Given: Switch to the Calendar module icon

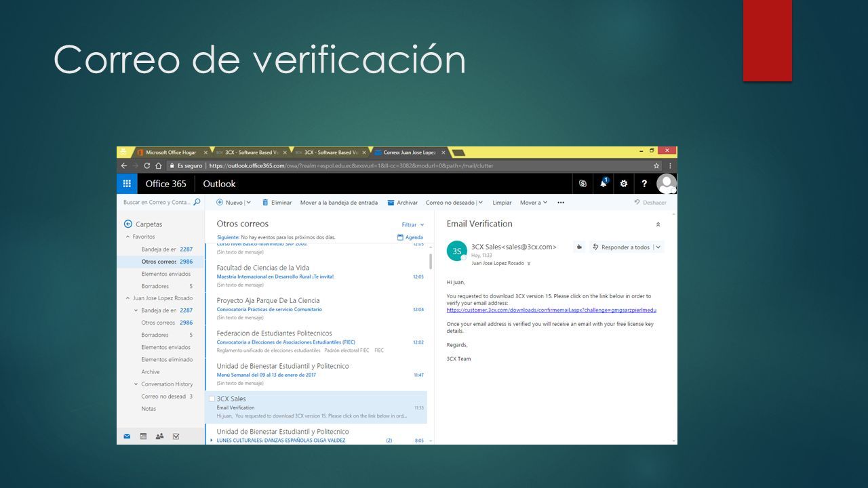Looking at the screenshot, I should (x=143, y=436).
